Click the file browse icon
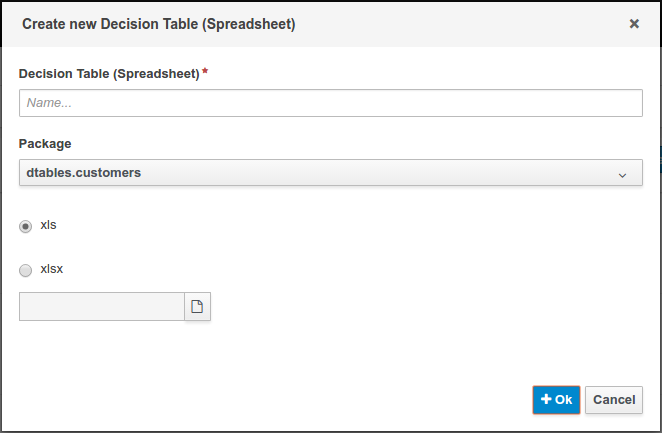The width and height of the screenshot is (662, 433). pyautogui.click(x=197, y=307)
